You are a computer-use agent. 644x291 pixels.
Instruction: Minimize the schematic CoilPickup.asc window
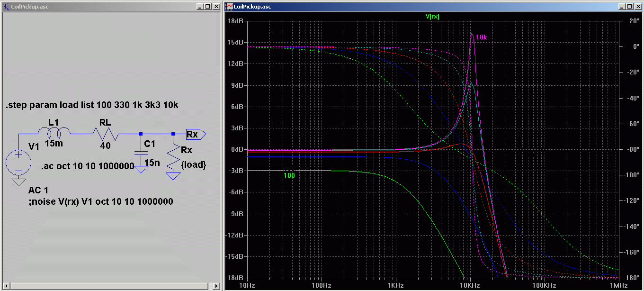(x=201, y=7)
